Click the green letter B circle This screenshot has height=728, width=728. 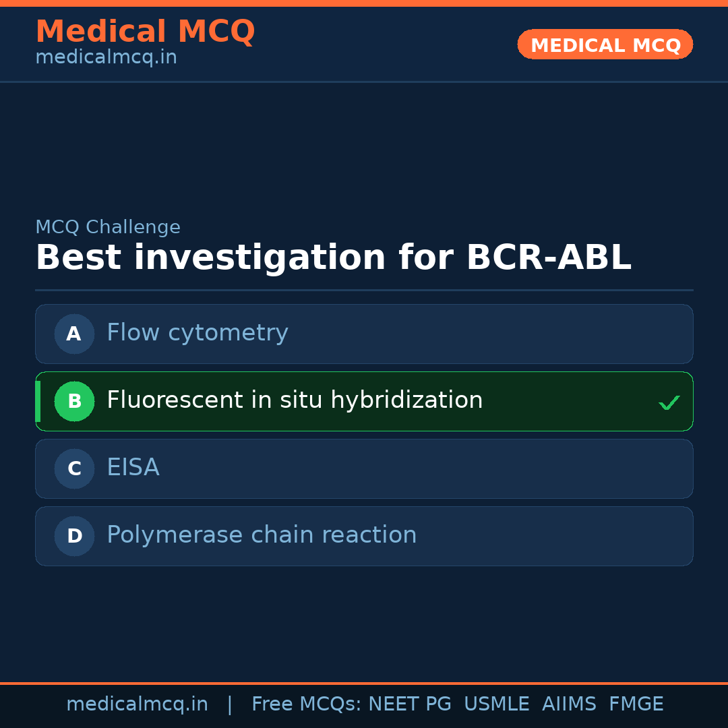74,401
